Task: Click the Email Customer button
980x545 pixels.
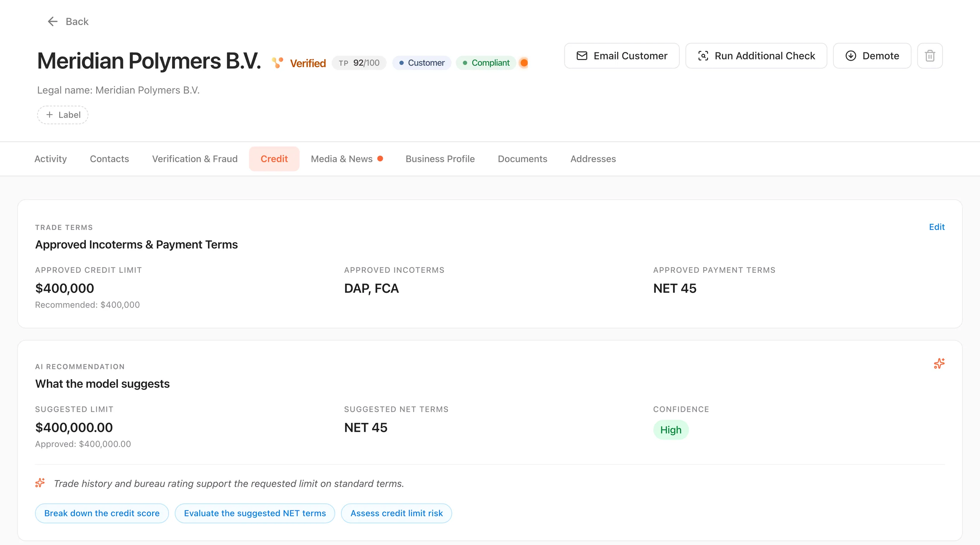Action: click(622, 56)
